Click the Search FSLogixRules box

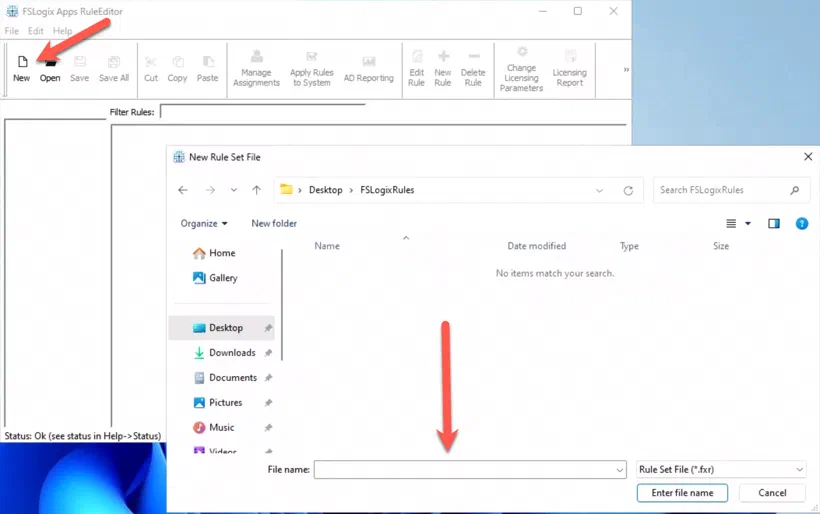tap(731, 190)
